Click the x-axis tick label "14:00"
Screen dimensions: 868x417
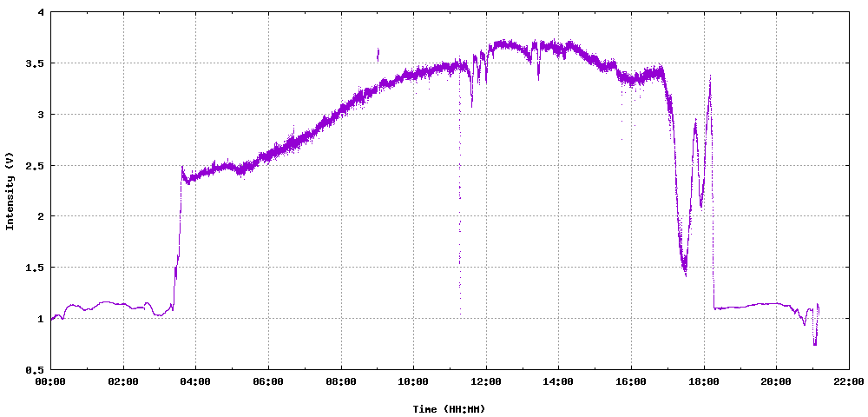(558, 381)
